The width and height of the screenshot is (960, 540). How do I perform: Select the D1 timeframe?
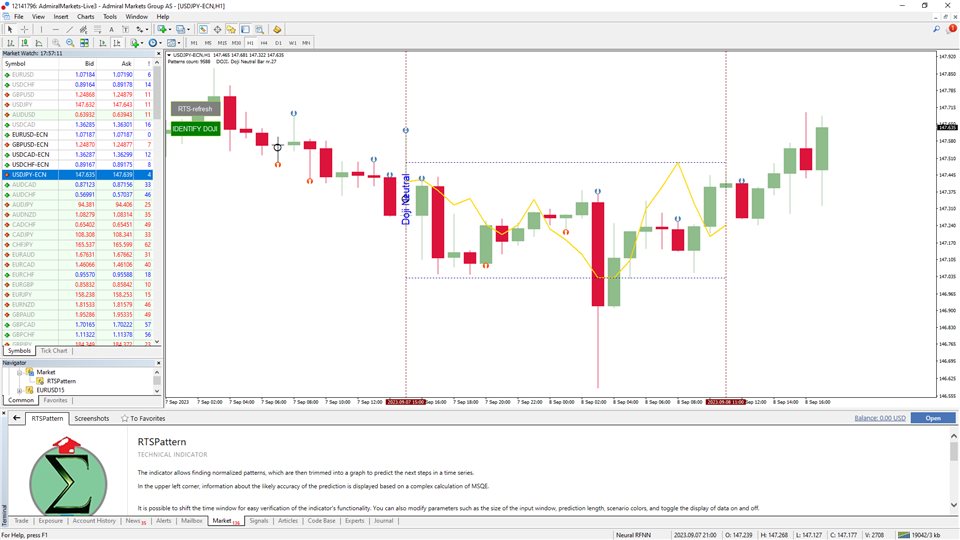(x=278, y=43)
